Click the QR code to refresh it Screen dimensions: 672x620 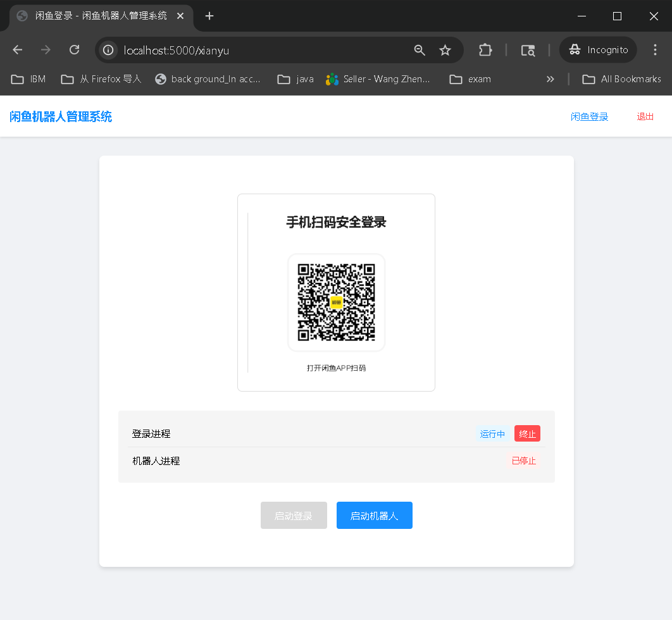336,302
